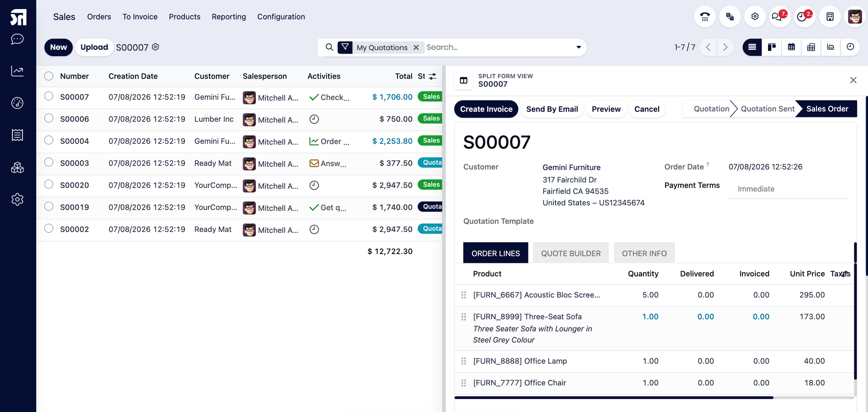The height and width of the screenshot is (412, 868).
Task: Click the Create Invoice button
Action: click(486, 109)
